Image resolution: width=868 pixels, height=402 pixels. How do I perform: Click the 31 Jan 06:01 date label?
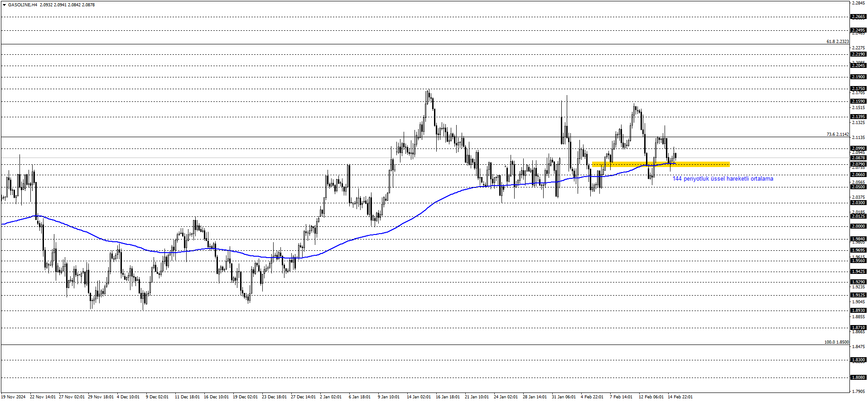pyautogui.click(x=564, y=397)
